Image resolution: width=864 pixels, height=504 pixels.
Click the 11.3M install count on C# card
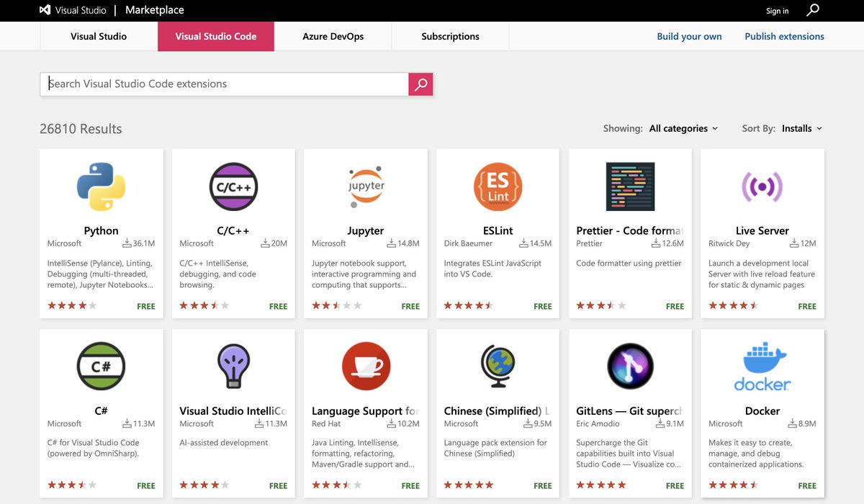click(144, 424)
